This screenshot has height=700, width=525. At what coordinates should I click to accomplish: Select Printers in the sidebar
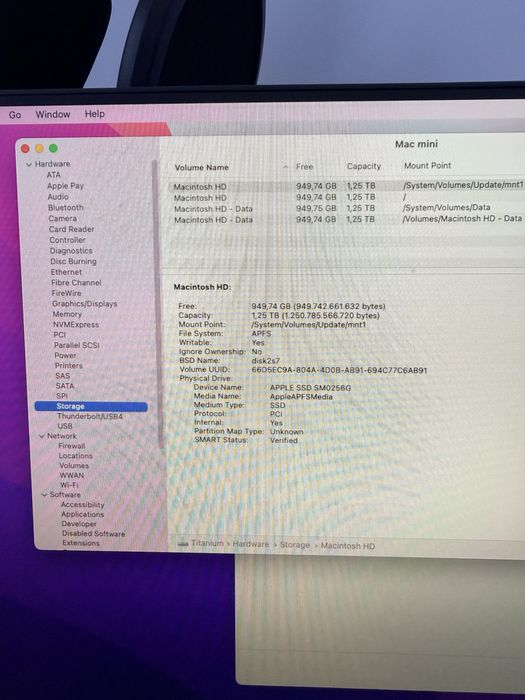pos(69,366)
